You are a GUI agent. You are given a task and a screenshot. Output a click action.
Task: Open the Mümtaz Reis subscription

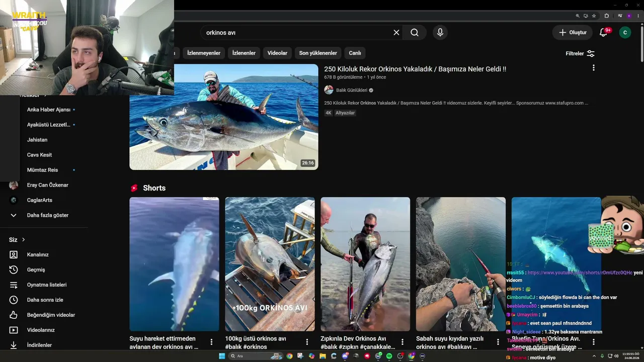[43, 170]
